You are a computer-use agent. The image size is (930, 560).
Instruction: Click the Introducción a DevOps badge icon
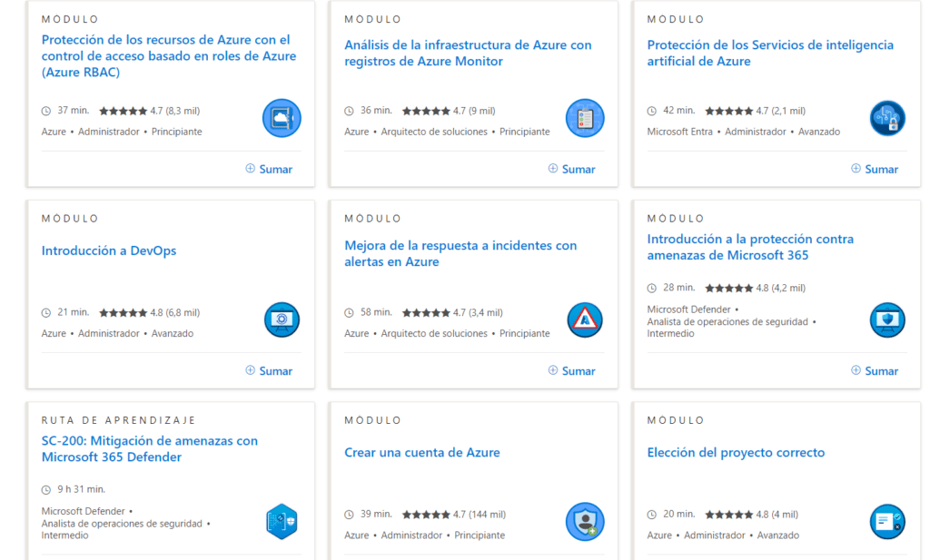point(282,320)
